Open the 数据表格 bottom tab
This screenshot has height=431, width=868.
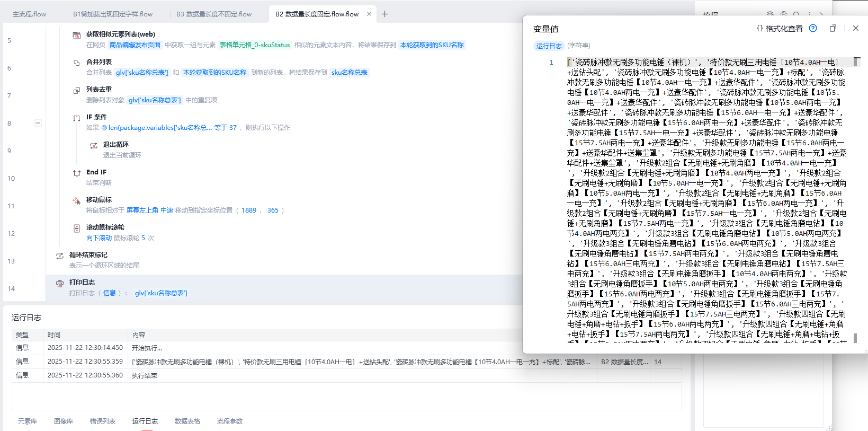click(x=187, y=421)
